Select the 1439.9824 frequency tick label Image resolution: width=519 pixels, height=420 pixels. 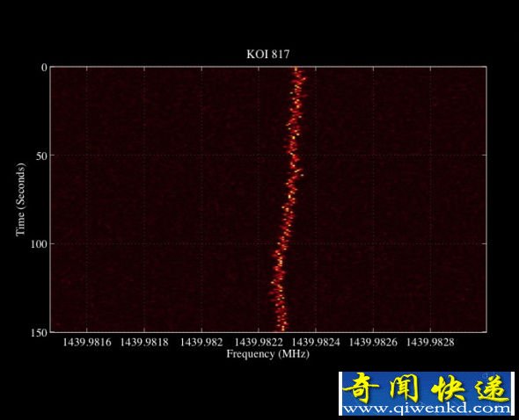(316, 343)
